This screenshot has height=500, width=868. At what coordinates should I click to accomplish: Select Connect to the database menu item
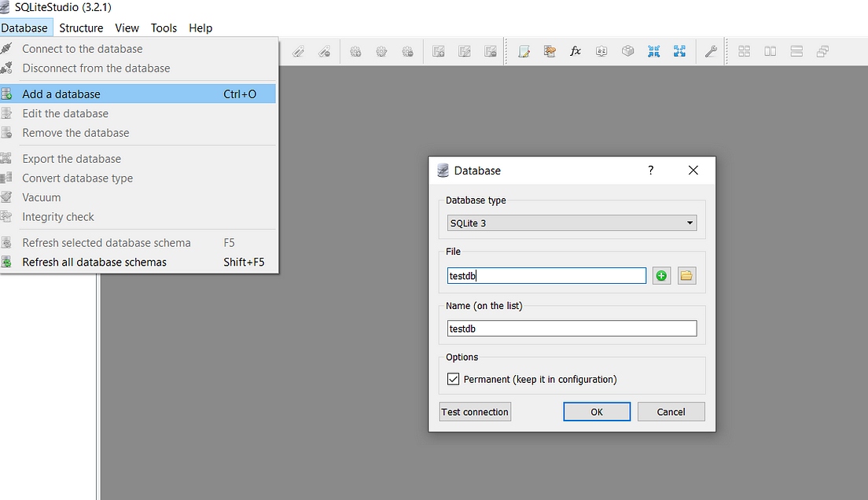[138, 49]
